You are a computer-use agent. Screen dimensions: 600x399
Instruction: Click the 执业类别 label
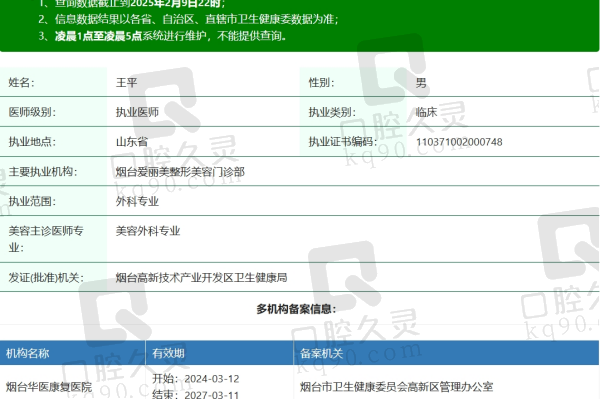tap(332, 112)
